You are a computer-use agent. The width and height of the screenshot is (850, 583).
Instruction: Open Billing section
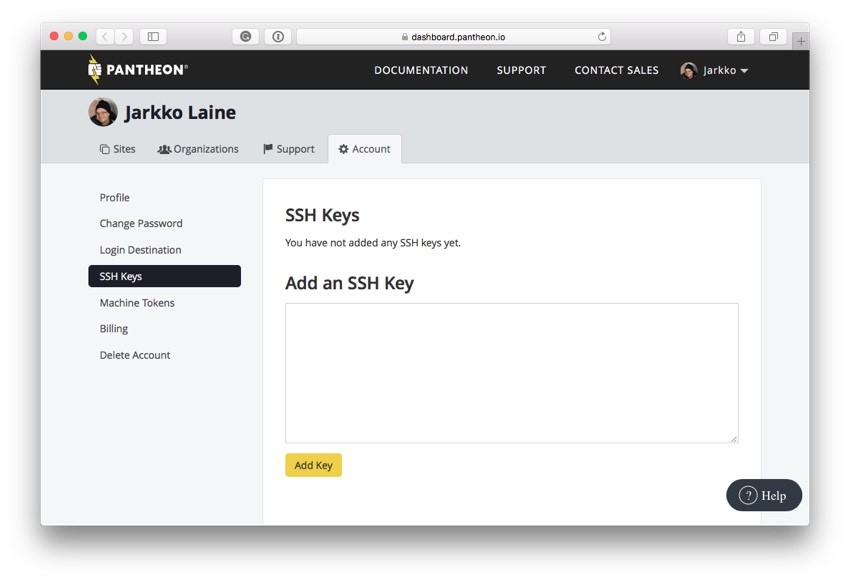(114, 329)
